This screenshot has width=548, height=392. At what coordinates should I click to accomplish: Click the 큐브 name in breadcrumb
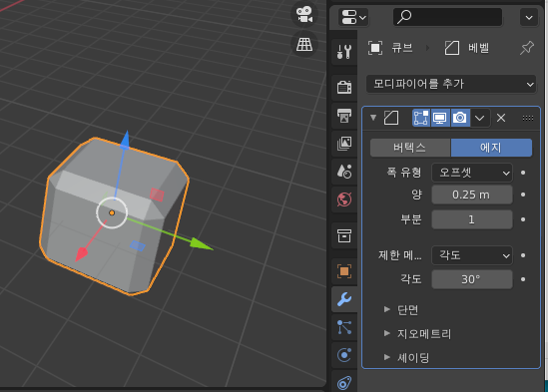[402, 48]
